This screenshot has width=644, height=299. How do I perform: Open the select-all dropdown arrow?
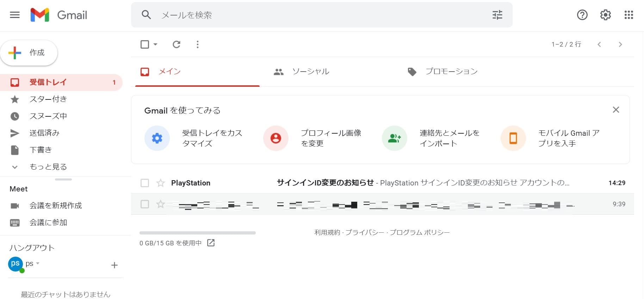155,44
